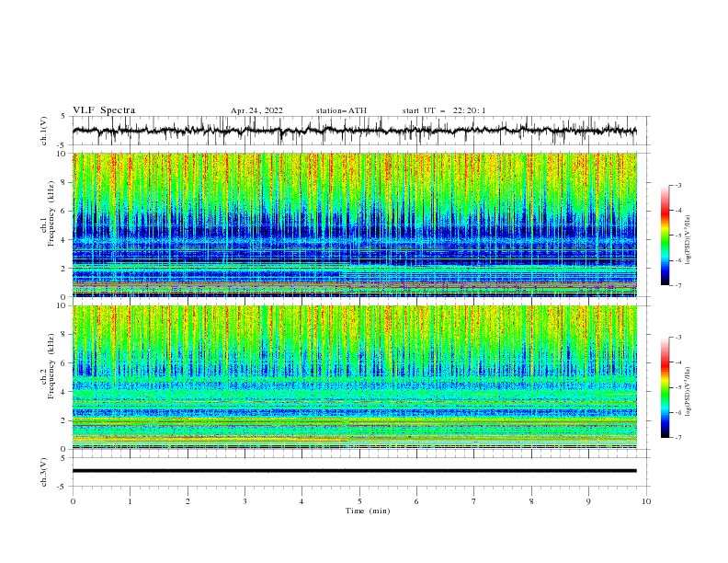Click the ch.1 voltage waveform trace

click(x=354, y=131)
